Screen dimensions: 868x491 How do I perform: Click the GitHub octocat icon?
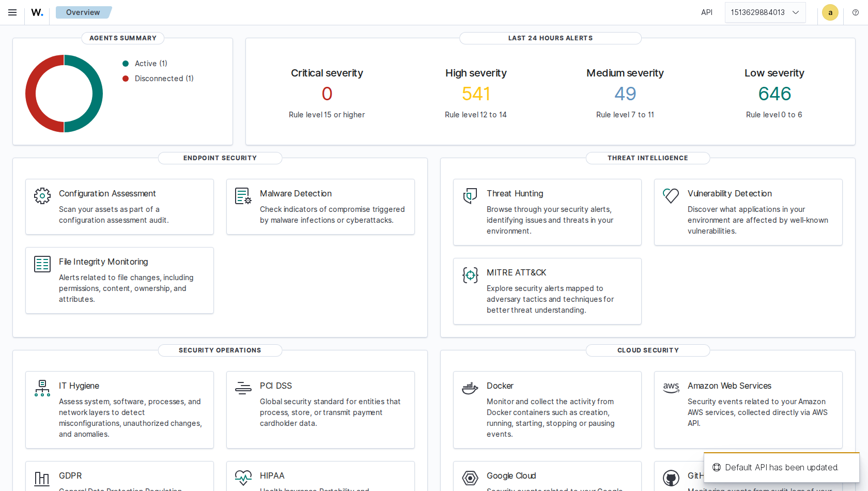[671, 478]
